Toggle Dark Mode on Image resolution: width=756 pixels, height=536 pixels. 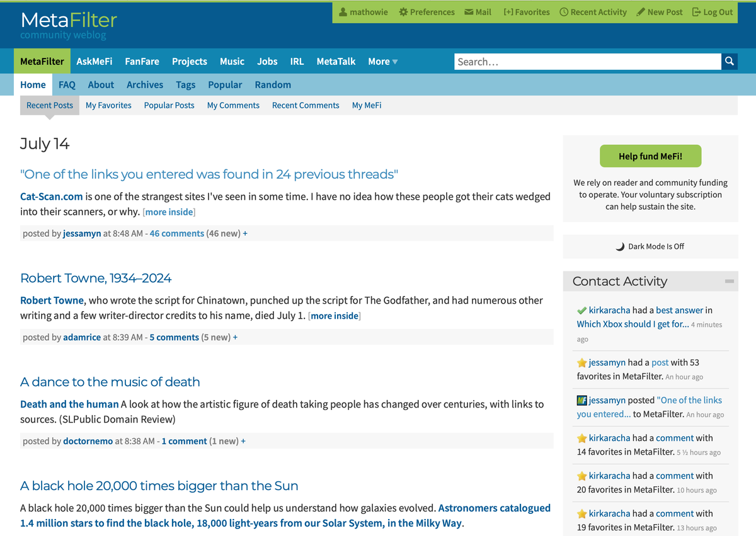[650, 246]
